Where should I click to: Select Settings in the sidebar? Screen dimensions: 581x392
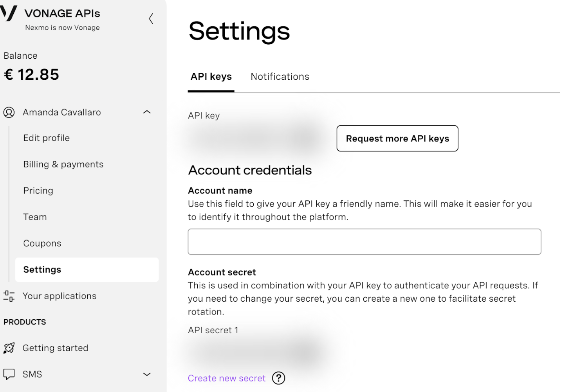point(87,270)
